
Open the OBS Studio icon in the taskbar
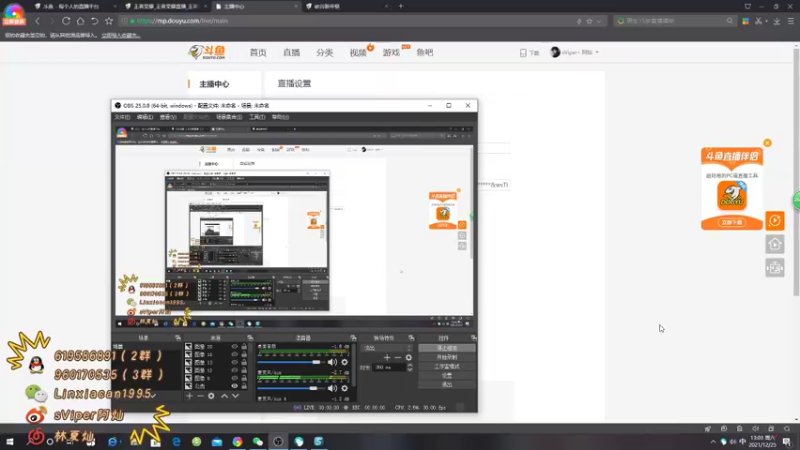pos(278,441)
